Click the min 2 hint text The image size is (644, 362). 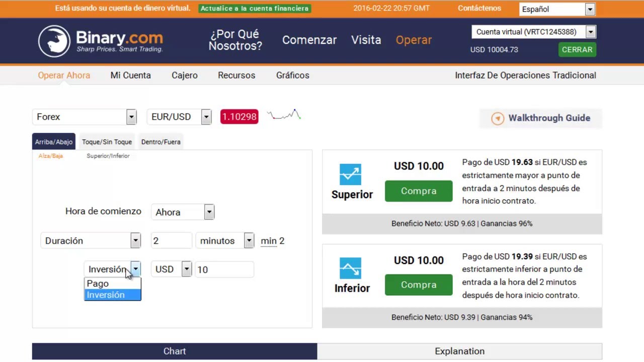pos(273,241)
